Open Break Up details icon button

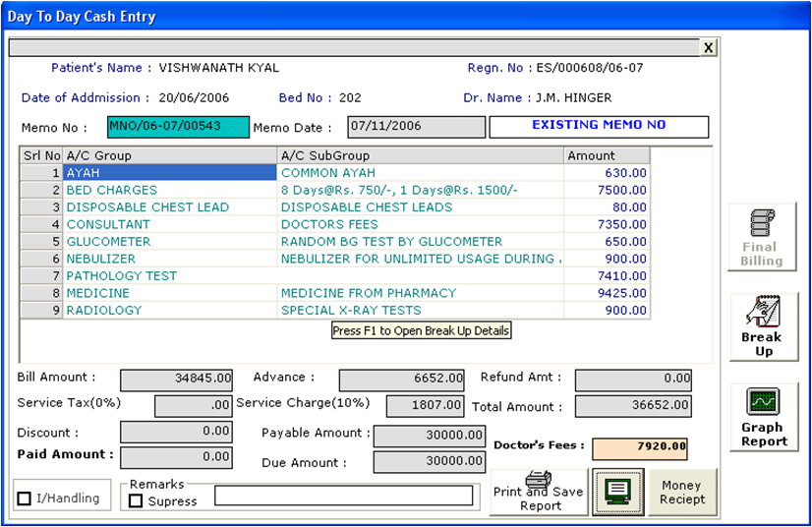coord(764,327)
